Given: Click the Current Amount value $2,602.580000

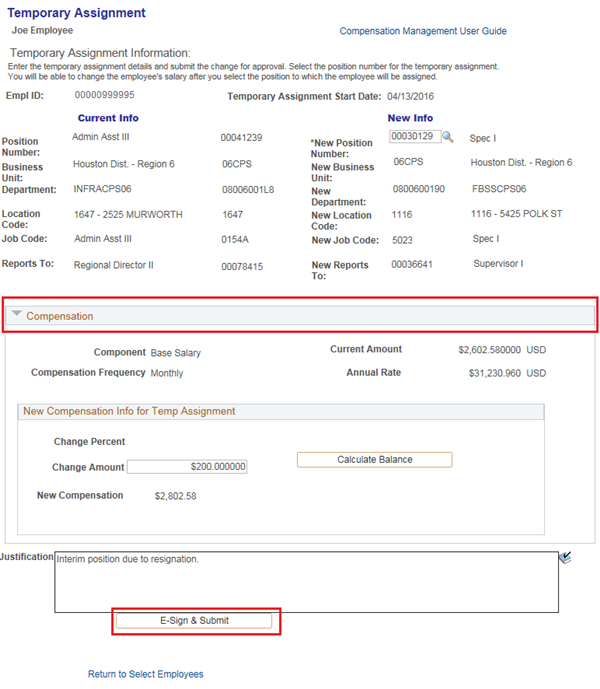Looking at the screenshot, I should tap(490, 350).
